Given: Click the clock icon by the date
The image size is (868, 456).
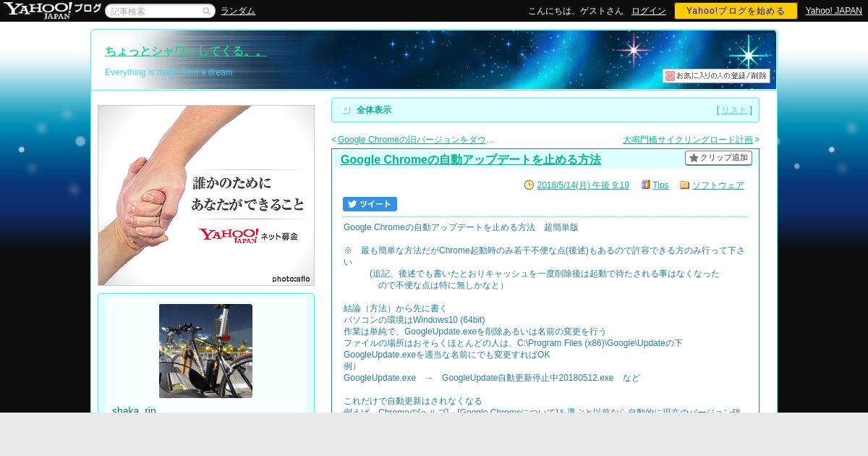Looking at the screenshot, I should click(529, 185).
